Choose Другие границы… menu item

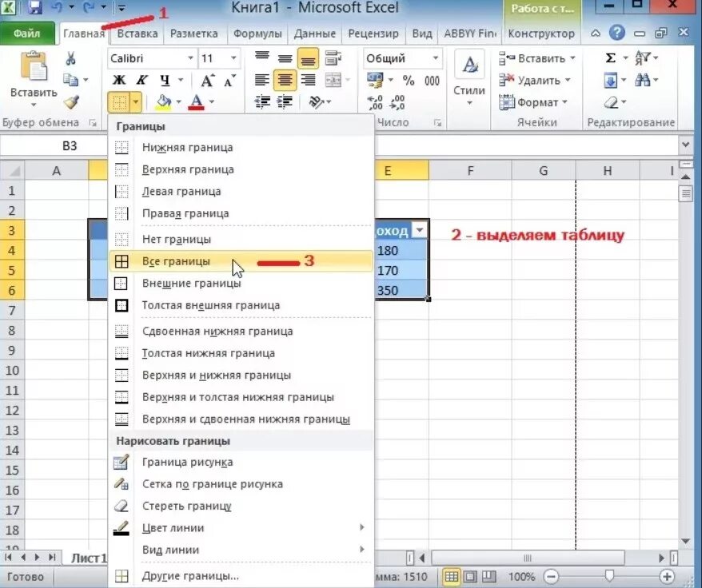[x=241, y=576]
